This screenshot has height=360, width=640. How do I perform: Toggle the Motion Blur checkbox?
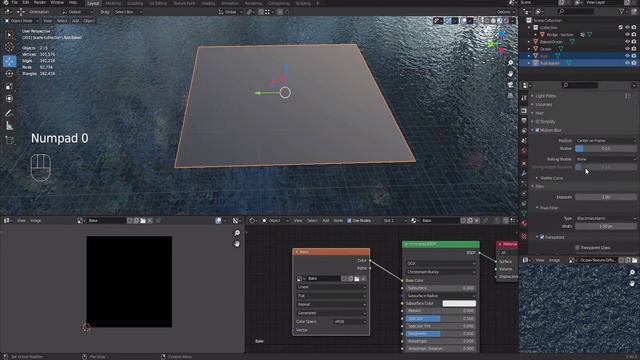(x=537, y=130)
